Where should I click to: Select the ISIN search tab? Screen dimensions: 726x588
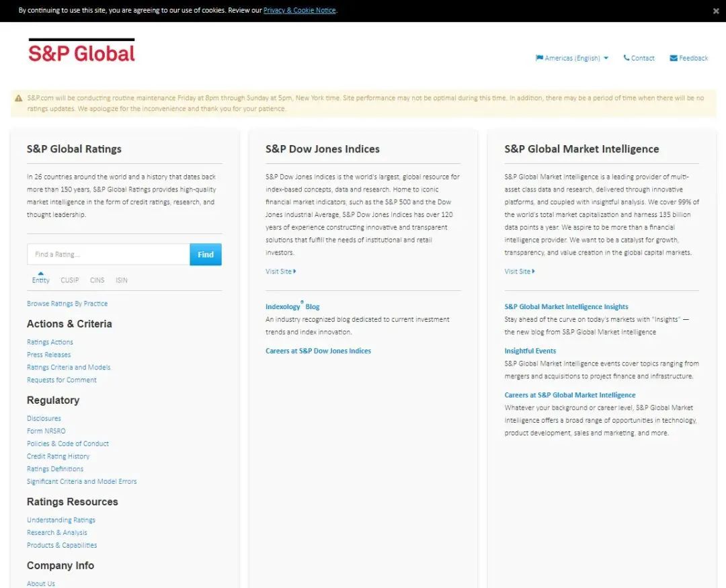tap(121, 280)
